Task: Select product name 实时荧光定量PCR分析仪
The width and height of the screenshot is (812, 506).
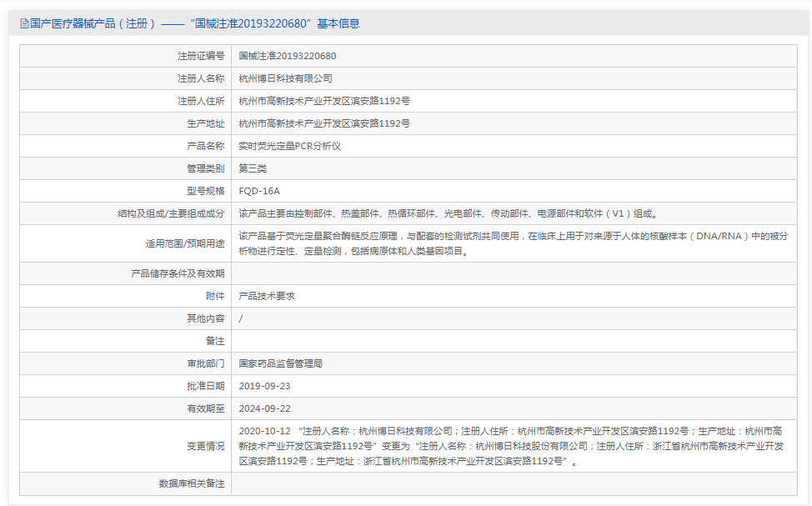Action: tap(290, 146)
